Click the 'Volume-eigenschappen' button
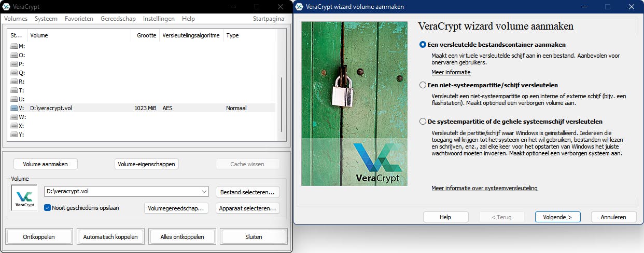Image resolution: width=644 pixels, height=253 pixels. click(x=147, y=164)
